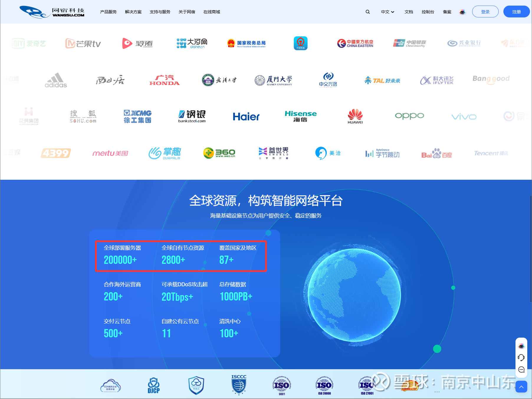Click the floating mascot assistant icon

point(521,346)
